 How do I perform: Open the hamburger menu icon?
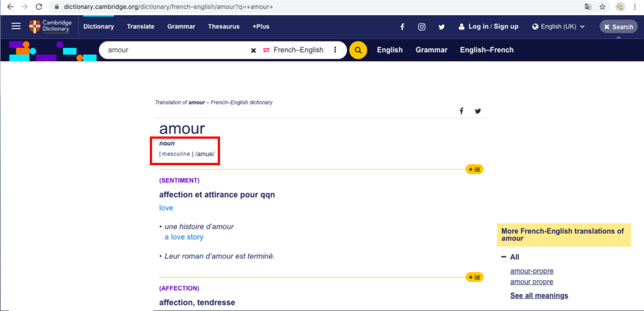pyautogui.click(x=16, y=26)
